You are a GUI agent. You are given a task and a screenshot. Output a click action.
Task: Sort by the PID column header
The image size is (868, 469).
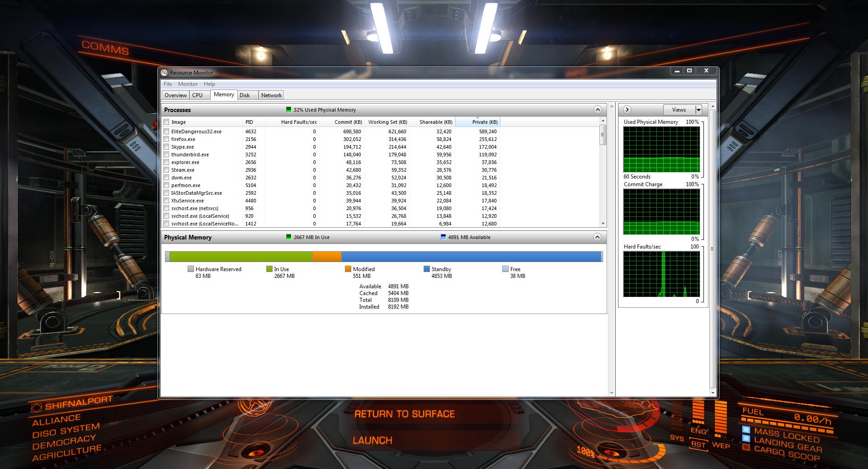(x=254, y=122)
